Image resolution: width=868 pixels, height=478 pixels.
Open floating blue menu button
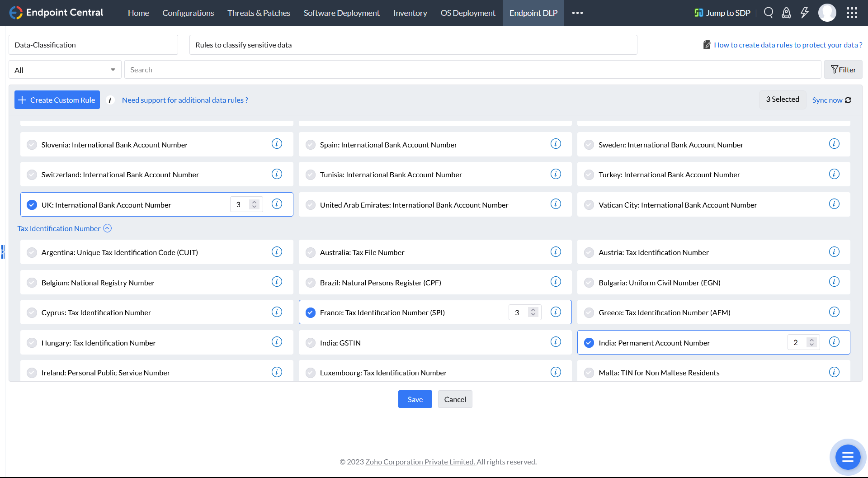(x=848, y=457)
